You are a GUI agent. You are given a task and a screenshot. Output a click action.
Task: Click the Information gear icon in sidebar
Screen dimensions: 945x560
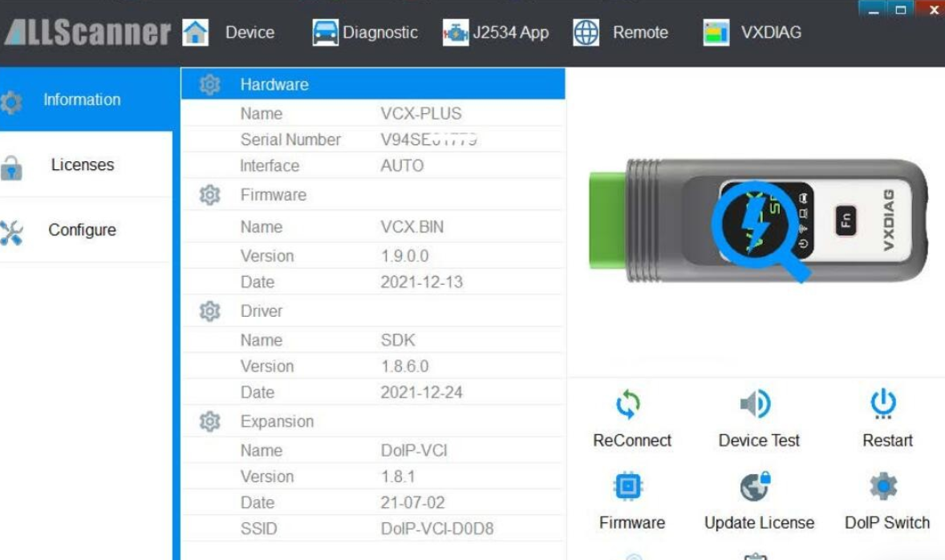[x=11, y=103]
